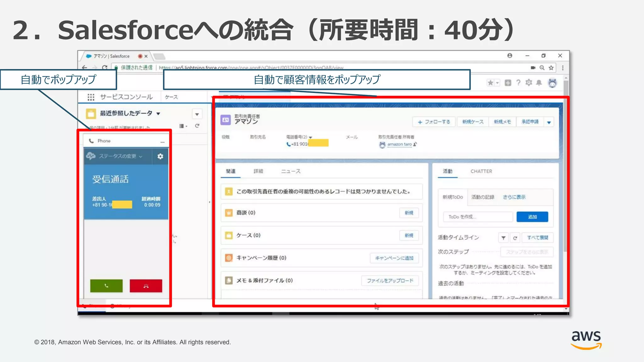Open favorites list dropdown arrow
644x362 pixels.
pyautogui.click(x=497, y=83)
